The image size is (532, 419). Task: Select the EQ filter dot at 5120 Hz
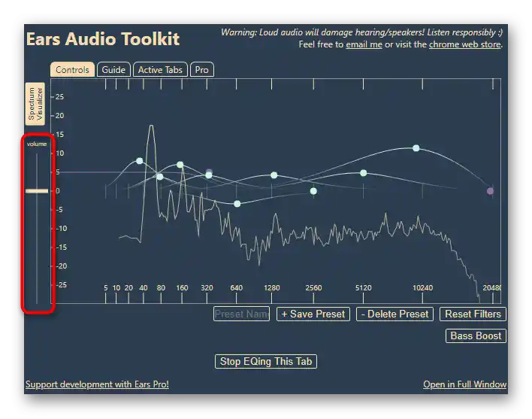tap(364, 173)
